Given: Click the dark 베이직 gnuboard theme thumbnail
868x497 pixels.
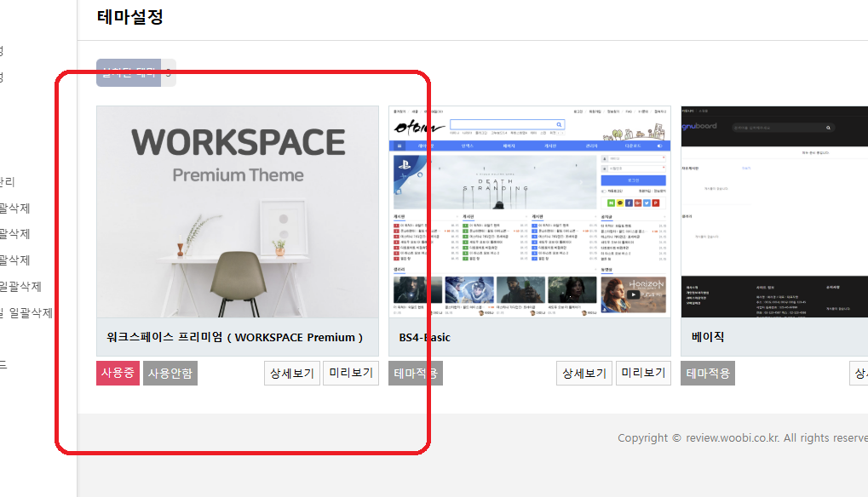Looking at the screenshot, I should point(773,212).
